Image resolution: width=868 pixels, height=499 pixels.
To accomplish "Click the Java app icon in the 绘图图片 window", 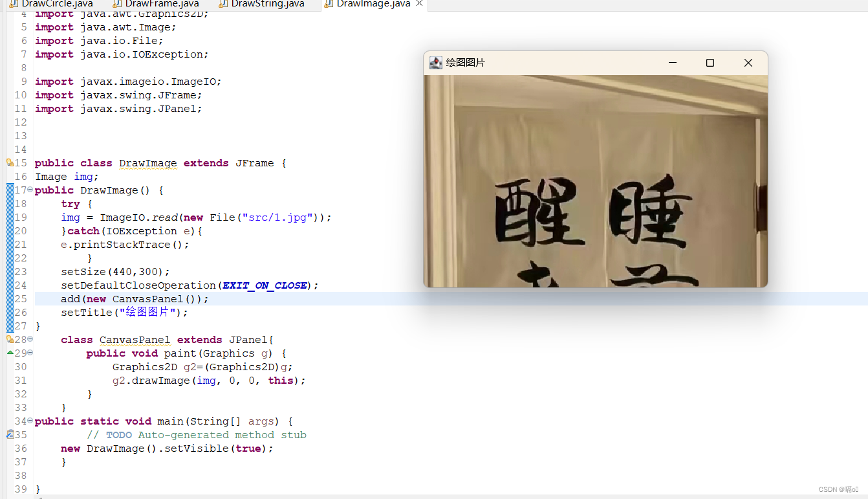I will pyautogui.click(x=436, y=63).
